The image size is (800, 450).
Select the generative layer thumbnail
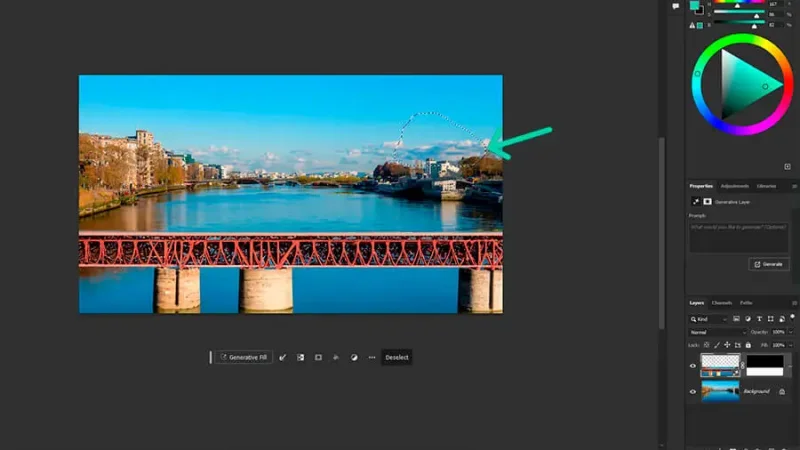point(720,365)
